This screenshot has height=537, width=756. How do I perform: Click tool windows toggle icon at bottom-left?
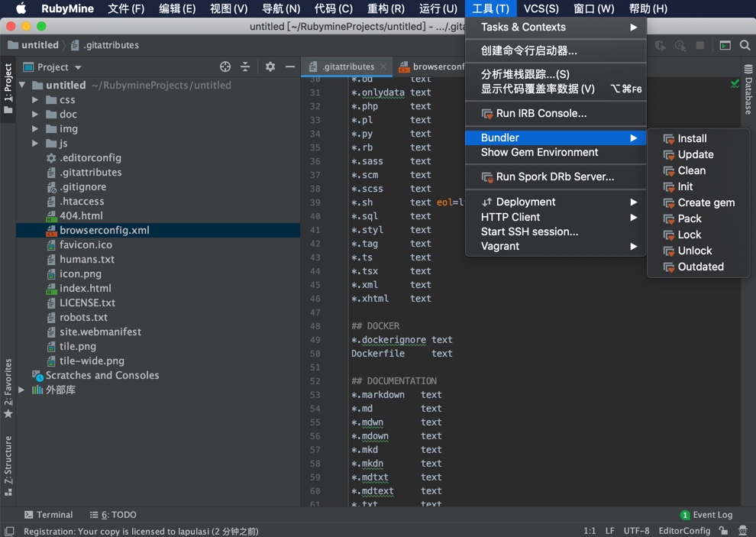(9, 531)
